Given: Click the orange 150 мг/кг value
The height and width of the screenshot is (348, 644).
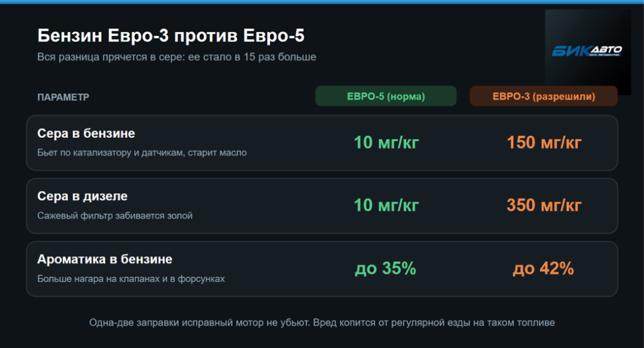Looking at the screenshot, I should (x=544, y=143).
